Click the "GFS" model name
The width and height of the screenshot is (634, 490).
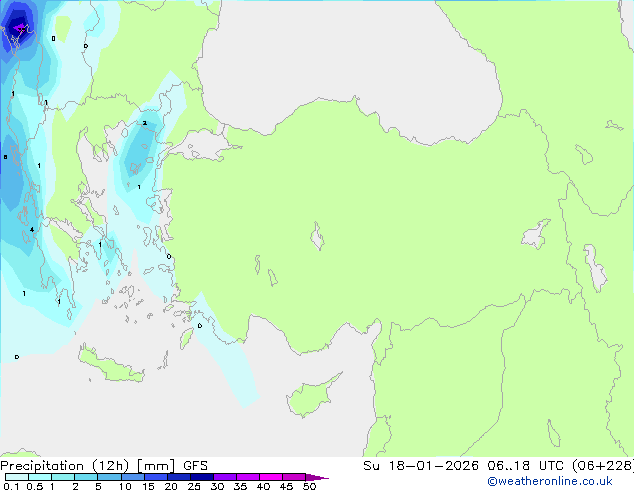195,466
